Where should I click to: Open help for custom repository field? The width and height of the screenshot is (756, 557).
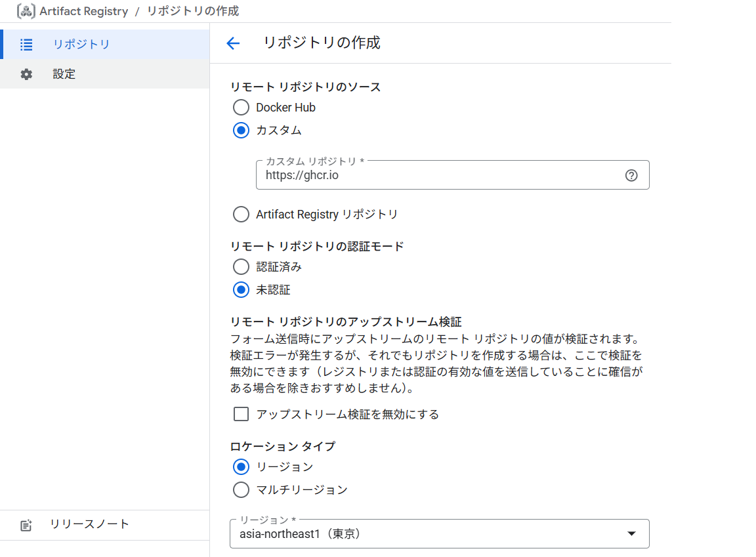(631, 175)
